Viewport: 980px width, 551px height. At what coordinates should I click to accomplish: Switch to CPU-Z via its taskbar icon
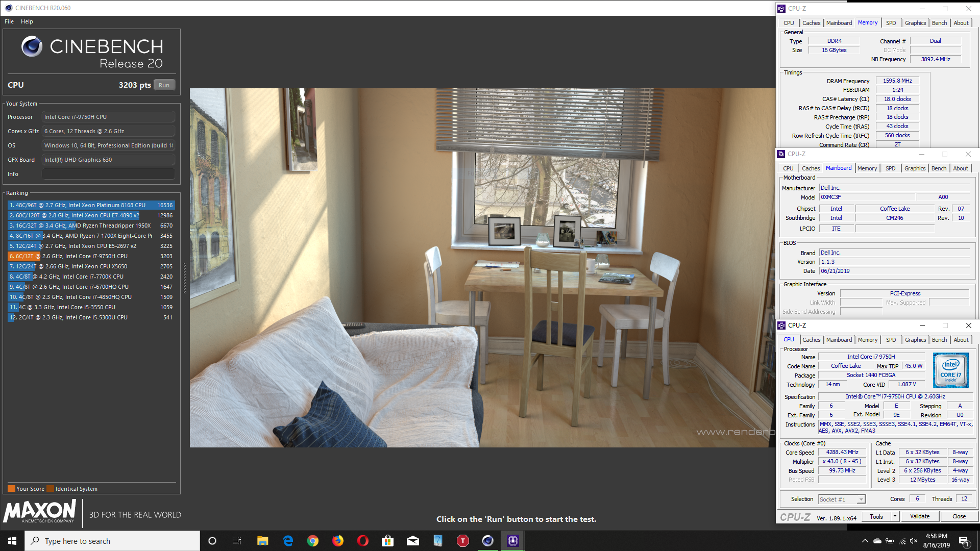point(513,541)
